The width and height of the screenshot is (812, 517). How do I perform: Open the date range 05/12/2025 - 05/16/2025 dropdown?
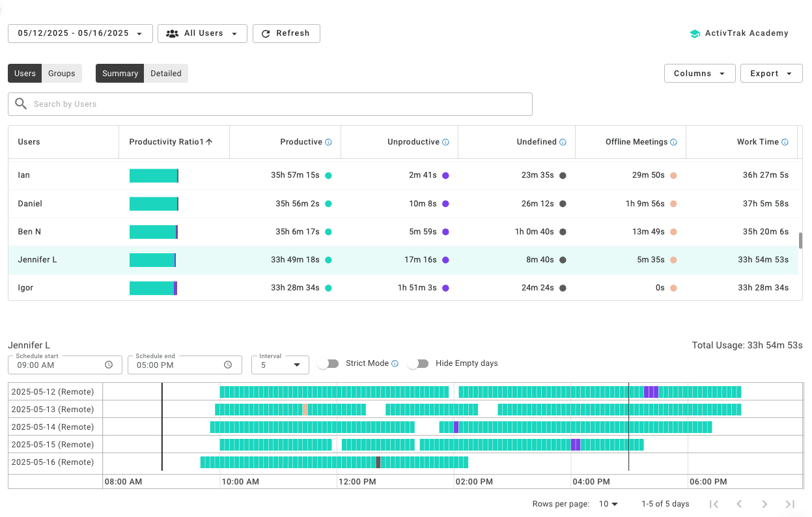pyautogui.click(x=80, y=33)
